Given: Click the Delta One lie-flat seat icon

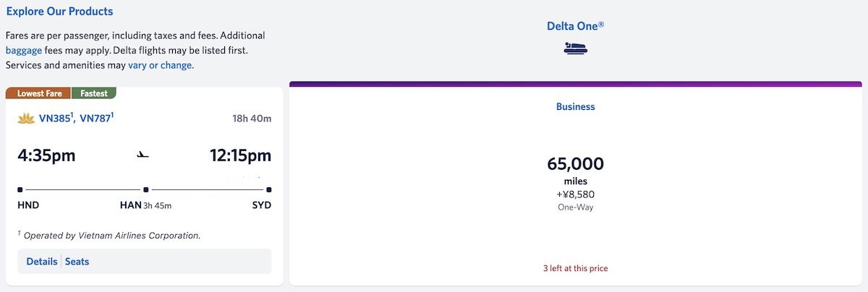Looking at the screenshot, I should pyautogui.click(x=575, y=49).
